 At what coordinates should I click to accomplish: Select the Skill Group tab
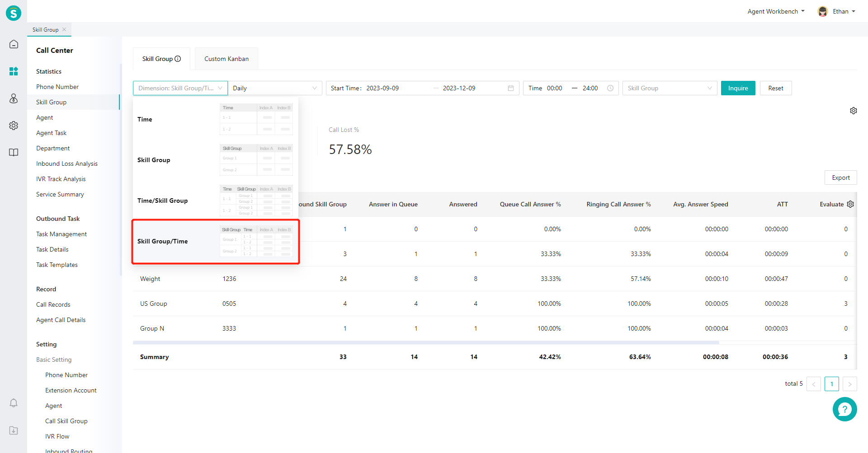[161, 59]
